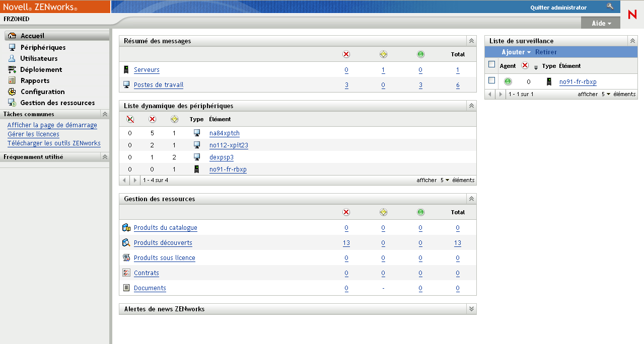Click the document icon beside Documents
Screen dimensions: 644x344
point(126,288)
